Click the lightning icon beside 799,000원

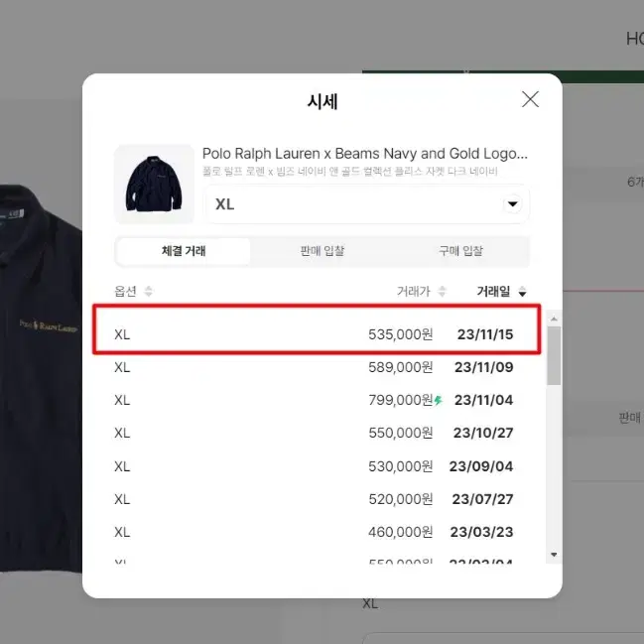tap(439, 400)
